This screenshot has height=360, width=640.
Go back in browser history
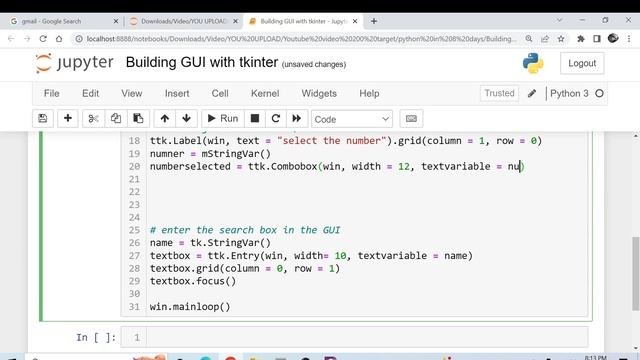[x=11, y=39]
